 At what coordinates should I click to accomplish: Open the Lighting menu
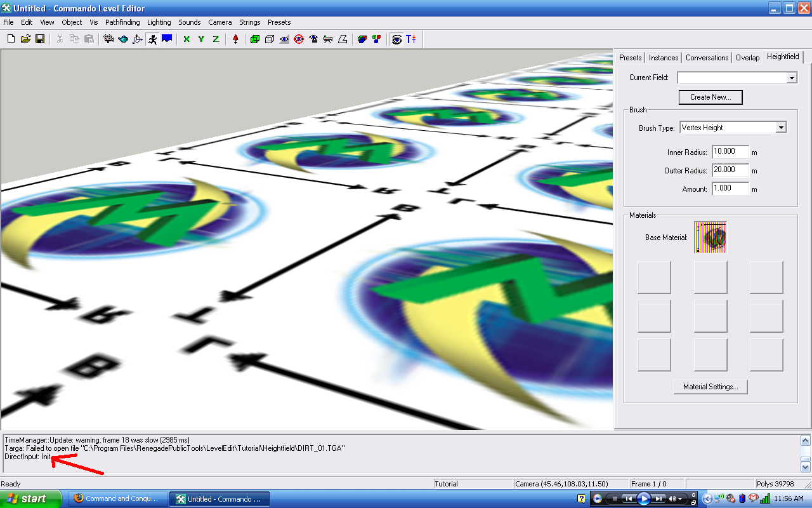point(159,22)
